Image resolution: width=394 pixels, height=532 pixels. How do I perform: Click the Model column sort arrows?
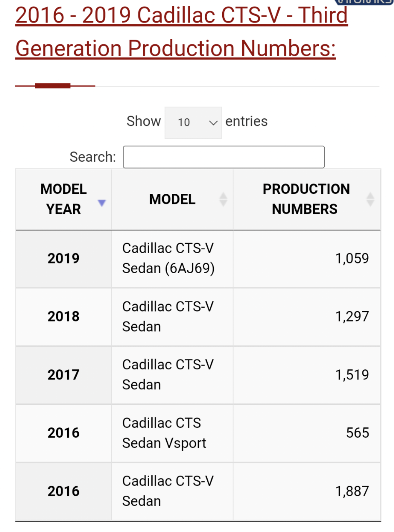[x=223, y=199]
